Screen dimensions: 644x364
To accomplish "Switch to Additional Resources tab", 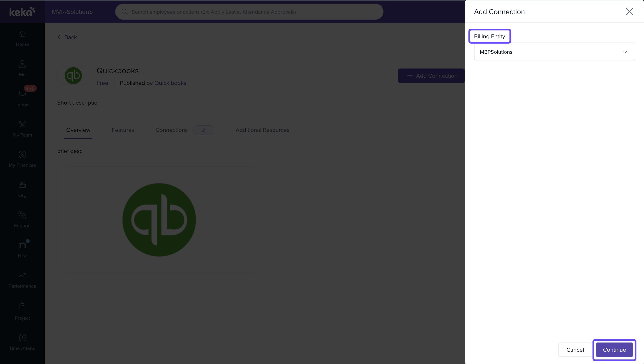I will tap(262, 130).
